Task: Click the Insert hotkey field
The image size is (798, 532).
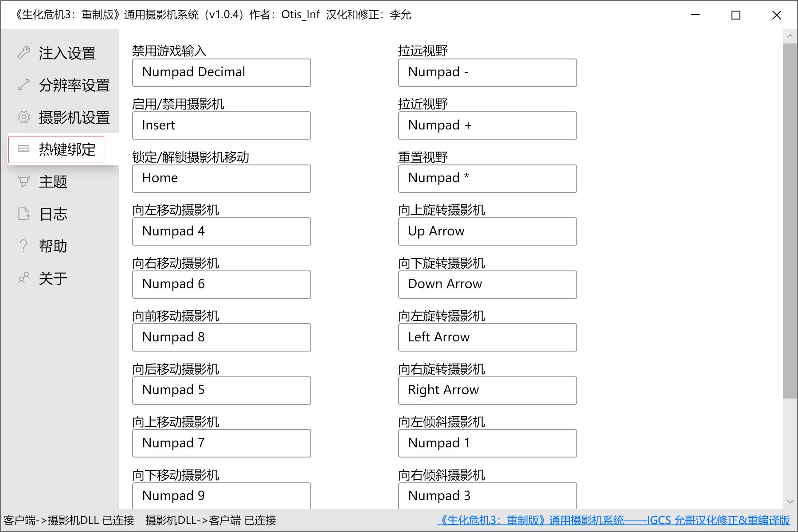Action: (221, 125)
